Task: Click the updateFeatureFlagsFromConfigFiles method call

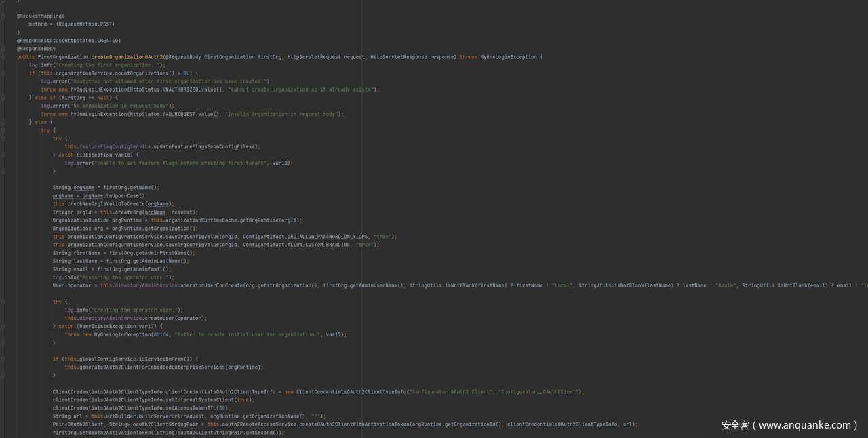Action: point(205,146)
